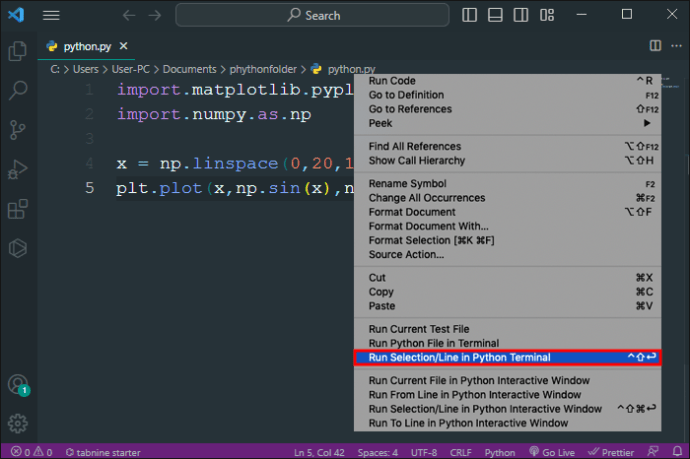Choose Copy from context menu
Viewport: 690px width, 459px height.
[507, 292]
